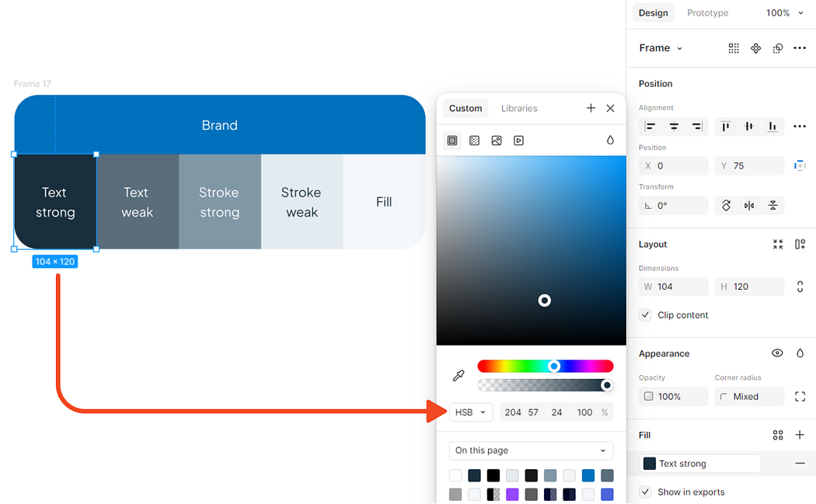
Task: Toggle individual corner radius icon
Action: 800,396
